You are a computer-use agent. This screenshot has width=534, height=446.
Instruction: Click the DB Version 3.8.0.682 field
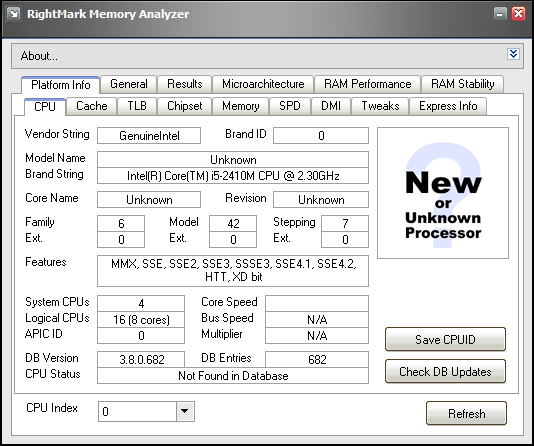[141, 360]
